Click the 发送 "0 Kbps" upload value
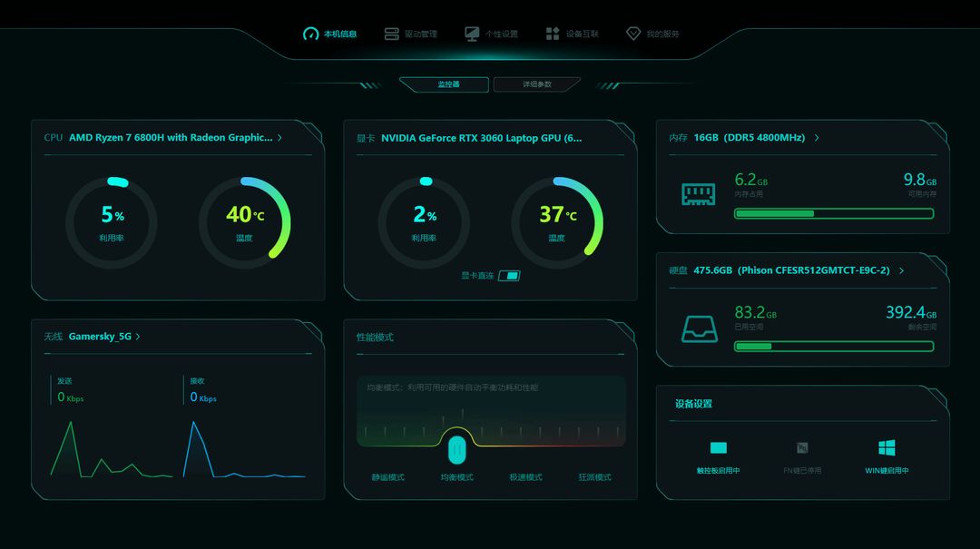Viewport: 980px width, 549px height. [x=70, y=397]
